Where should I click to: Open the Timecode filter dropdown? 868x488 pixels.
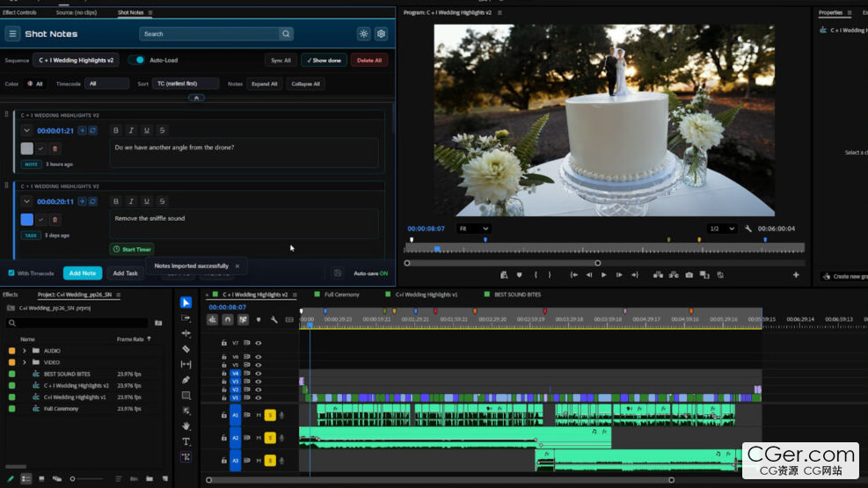click(106, 84)
